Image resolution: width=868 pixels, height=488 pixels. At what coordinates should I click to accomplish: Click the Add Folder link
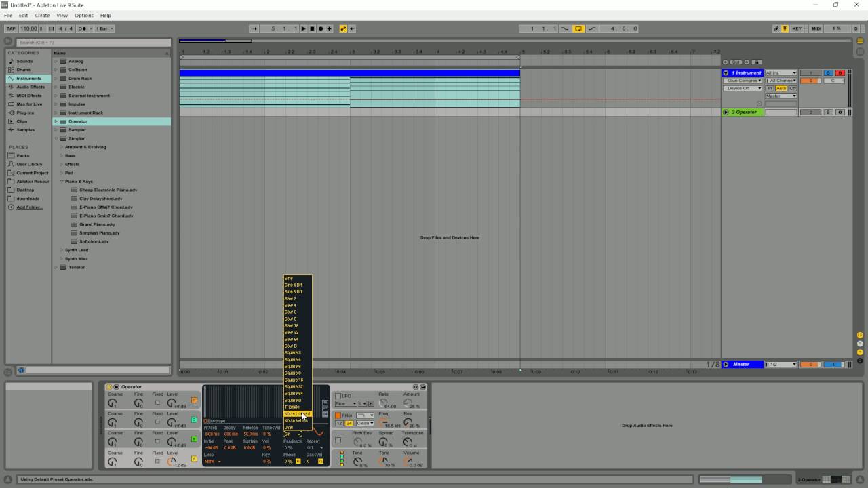(x=30, y=207)
